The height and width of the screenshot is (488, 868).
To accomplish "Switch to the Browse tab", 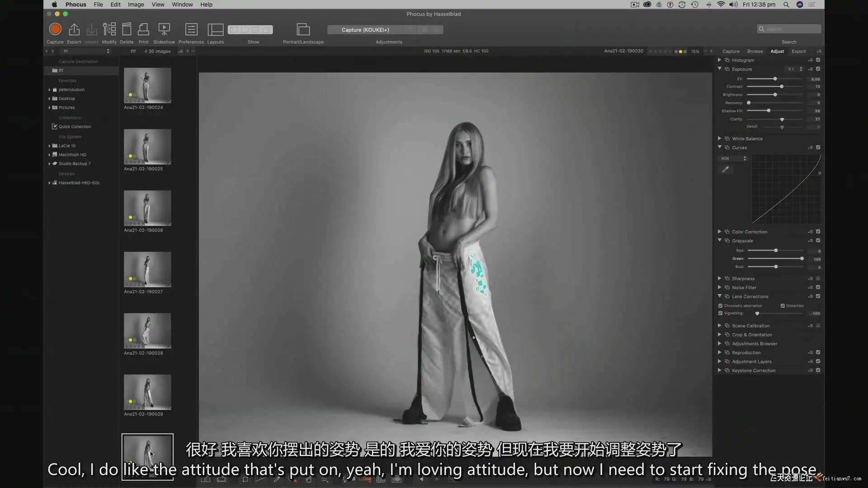I will coord(755,51).
